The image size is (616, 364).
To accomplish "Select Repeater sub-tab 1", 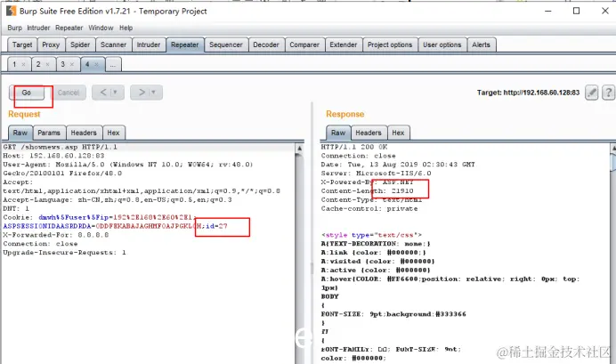I will (x=14, y=64).
